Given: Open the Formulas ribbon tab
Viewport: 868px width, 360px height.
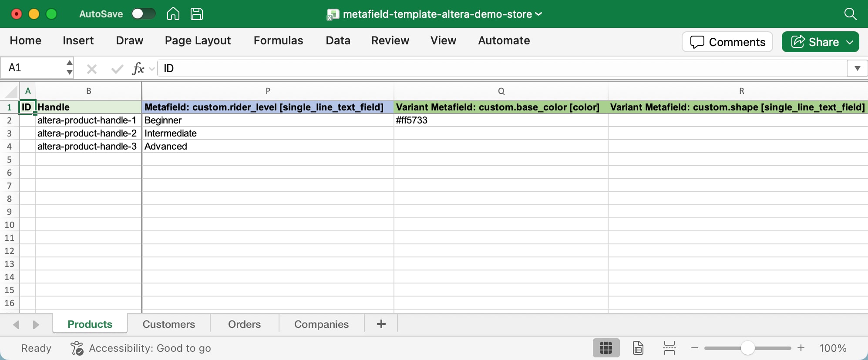Looking at the screenshot, I should 278,40.
